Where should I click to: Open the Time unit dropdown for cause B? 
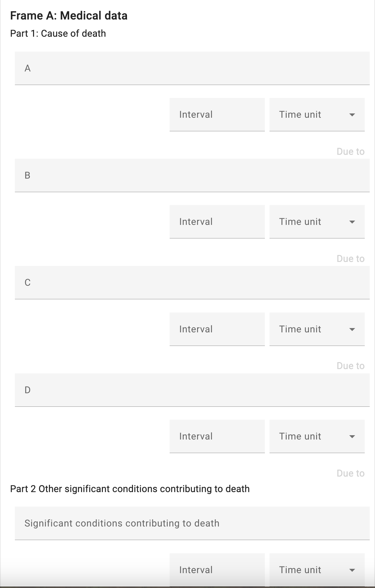tap(311, 222)
